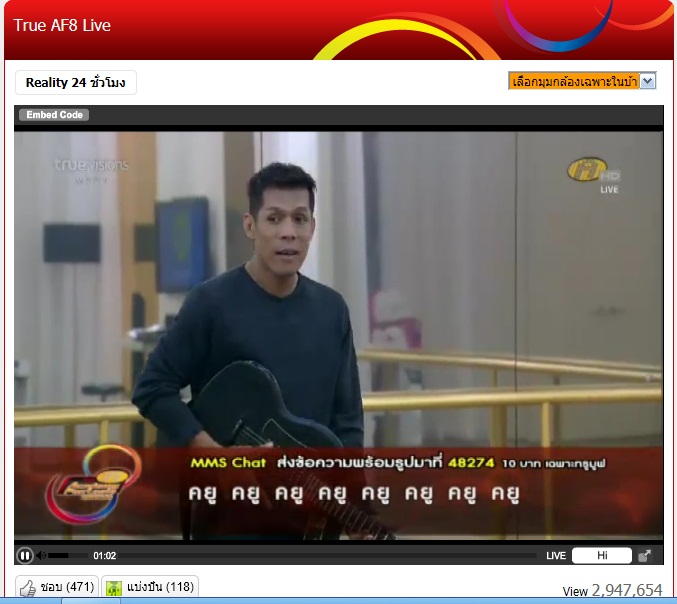
Task: Open the camera angle dropdown arrow
Action: click(x=647, y=81)
